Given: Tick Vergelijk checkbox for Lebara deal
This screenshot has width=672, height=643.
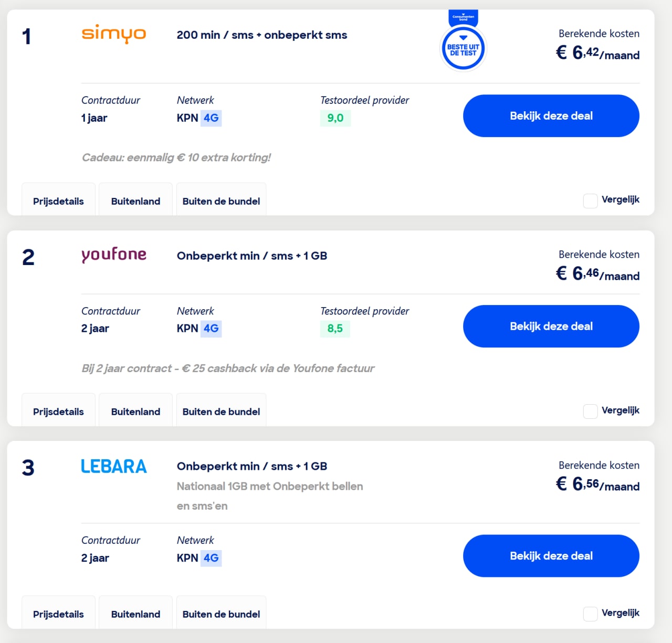Looking at the screenshot, I should 590,614.
